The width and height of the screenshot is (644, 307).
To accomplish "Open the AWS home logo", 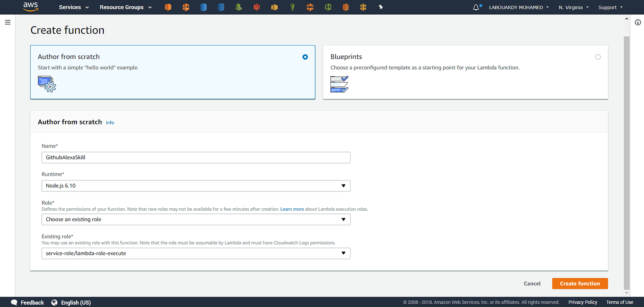I will 31,6.
